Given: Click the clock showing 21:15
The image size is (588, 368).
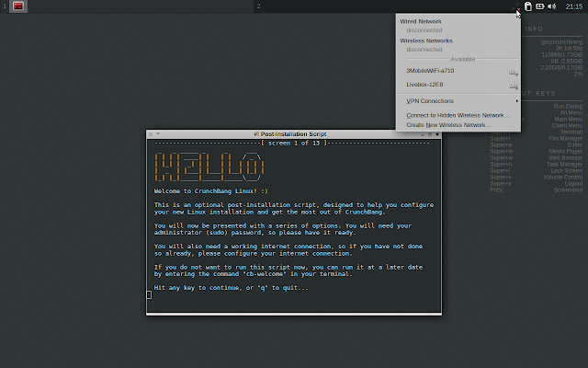Looking at the screenshot, I should (573, 6).
